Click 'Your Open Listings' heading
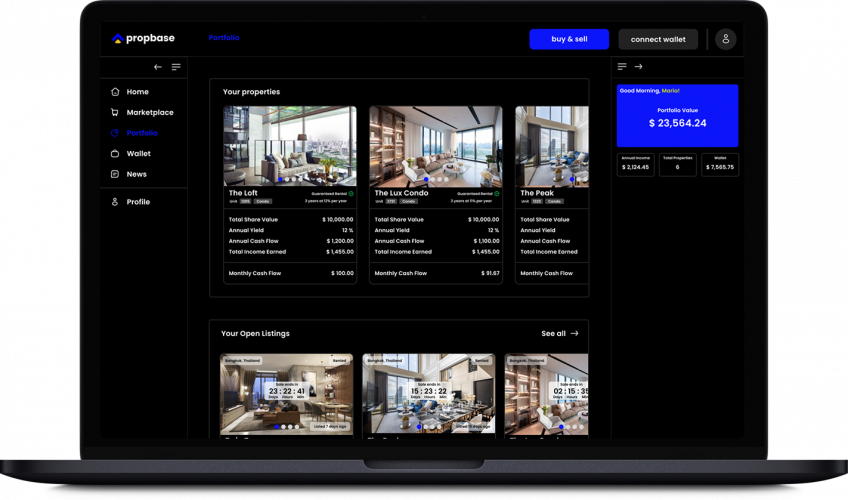 (255, 334)
